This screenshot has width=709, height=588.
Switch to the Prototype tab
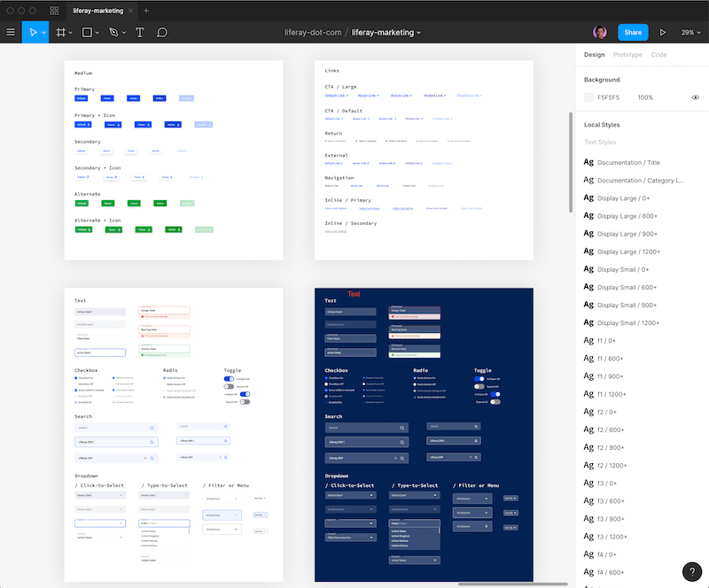(627, 54)
